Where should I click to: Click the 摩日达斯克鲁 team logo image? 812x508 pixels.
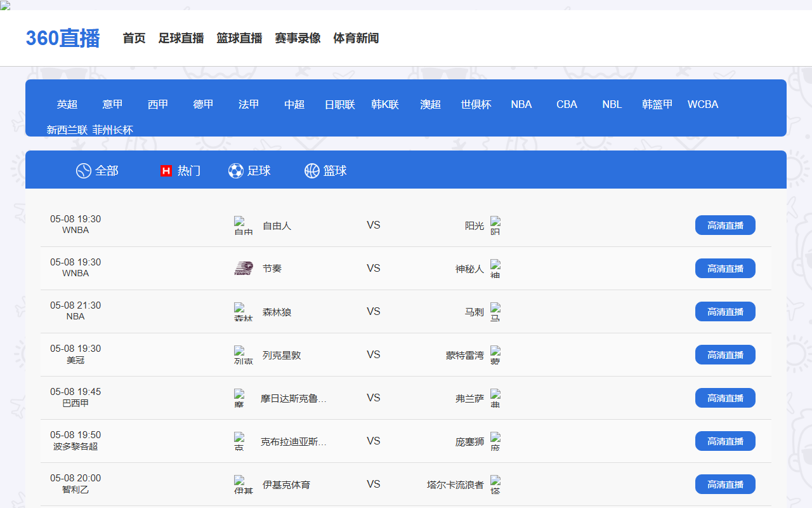click(x=239, y=398)
